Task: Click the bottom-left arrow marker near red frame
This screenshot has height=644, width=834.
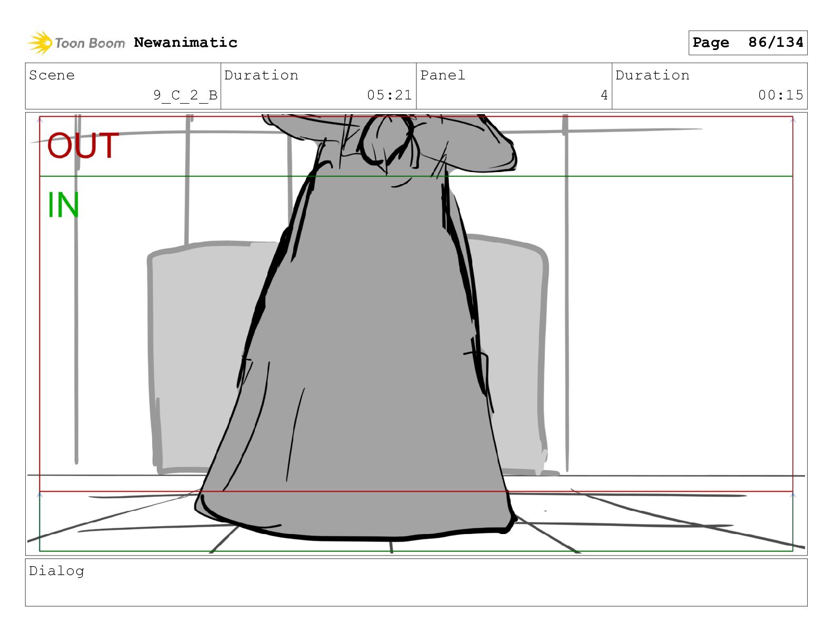Action: click(x=40, y=495)
